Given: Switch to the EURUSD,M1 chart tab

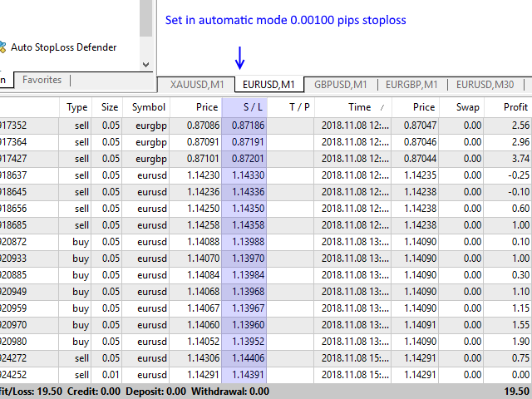Looking at the screenshot, I should point(268,85).
